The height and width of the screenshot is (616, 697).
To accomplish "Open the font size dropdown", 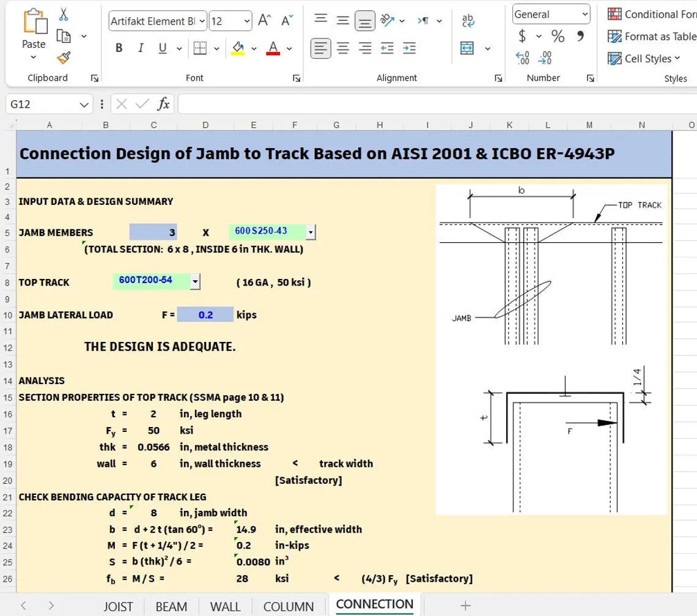I will click(247, 21).
